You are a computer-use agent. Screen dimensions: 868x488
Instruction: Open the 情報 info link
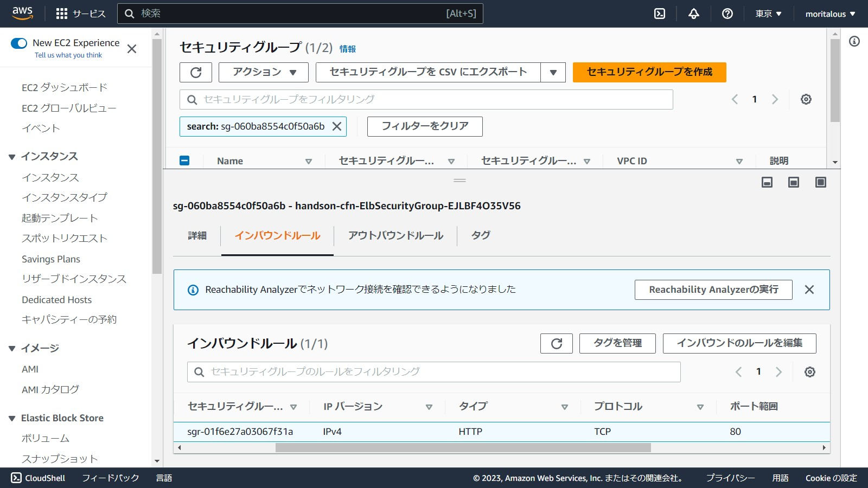point(348,49)
